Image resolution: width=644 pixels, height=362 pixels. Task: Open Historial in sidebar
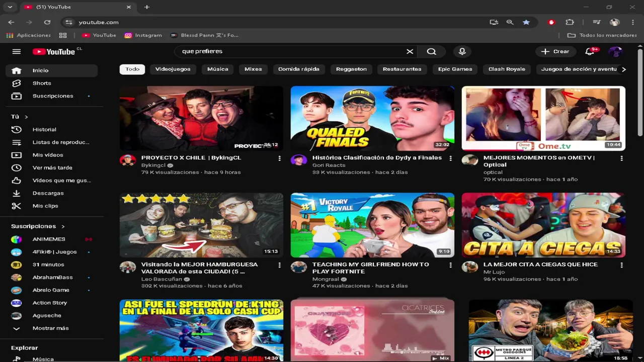[51, 130]
